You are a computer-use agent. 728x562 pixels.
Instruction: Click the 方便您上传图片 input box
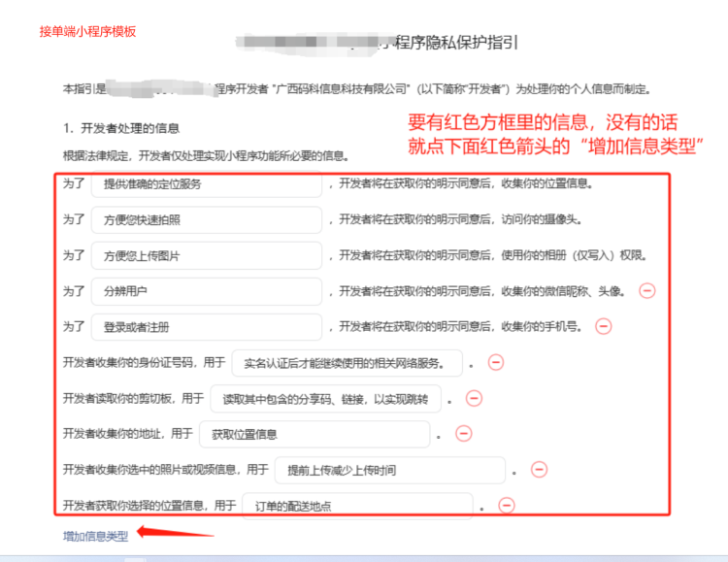tap(206, 255)
